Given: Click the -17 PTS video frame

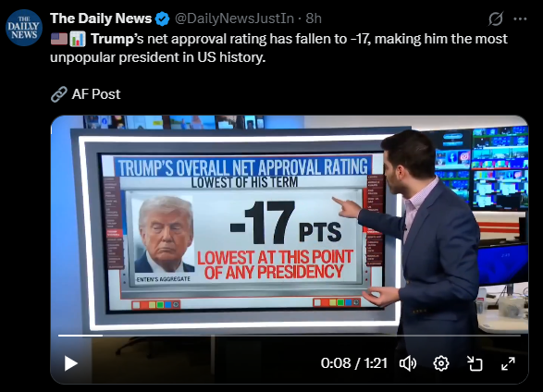Looking at the screenshot, I should pos(290,249).
